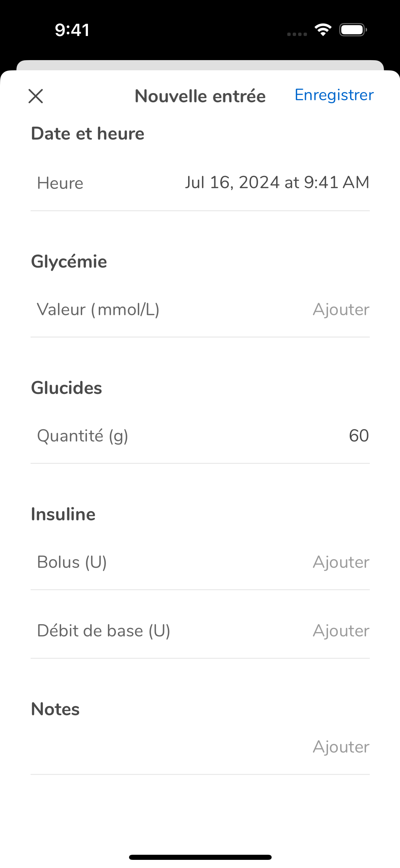The width and height of the screenshot is (400, 868).
Task: Tap the Quantité (g) label
Action: click(83, 436)
